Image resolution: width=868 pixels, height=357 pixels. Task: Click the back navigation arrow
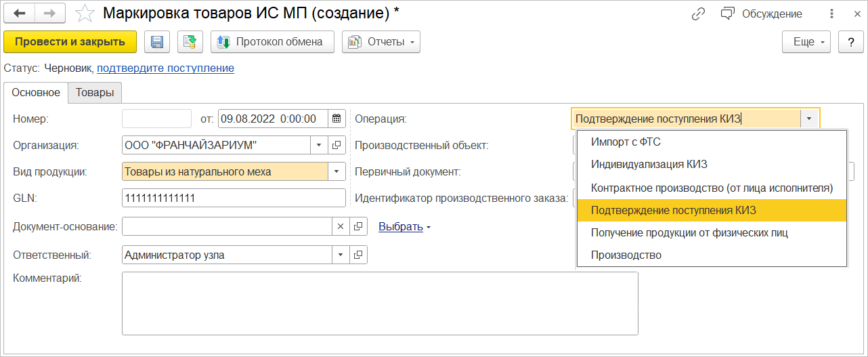[x=20, y=14]
